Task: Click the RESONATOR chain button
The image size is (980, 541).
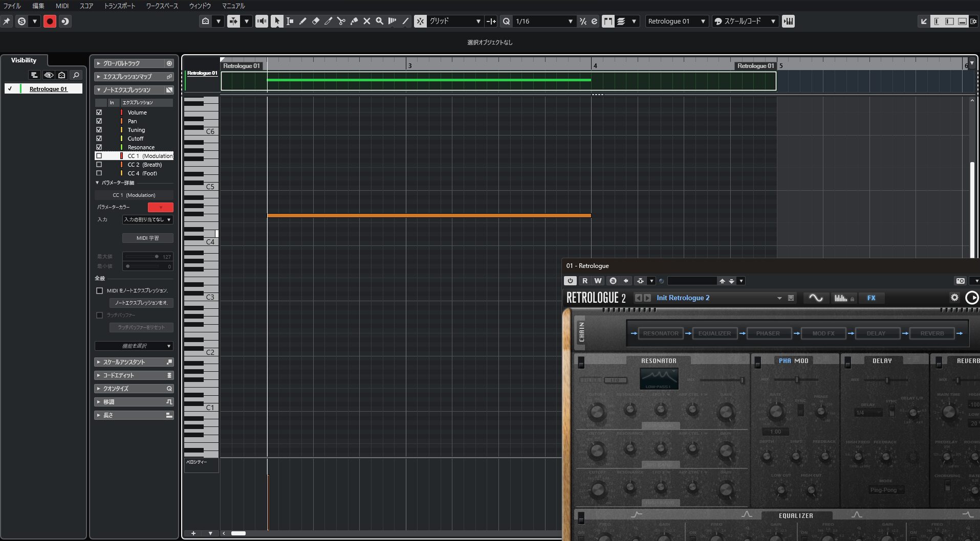Action: (x=661, y=333)
